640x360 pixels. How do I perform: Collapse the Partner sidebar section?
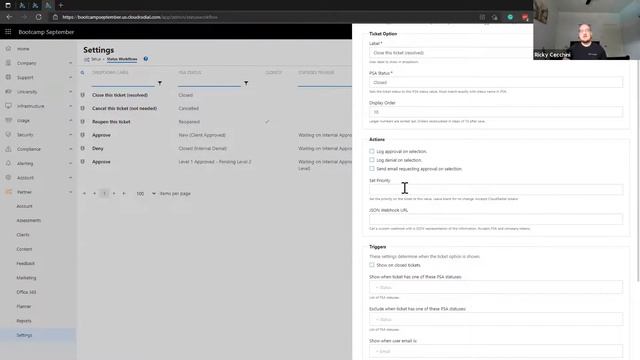coord(70,192)
